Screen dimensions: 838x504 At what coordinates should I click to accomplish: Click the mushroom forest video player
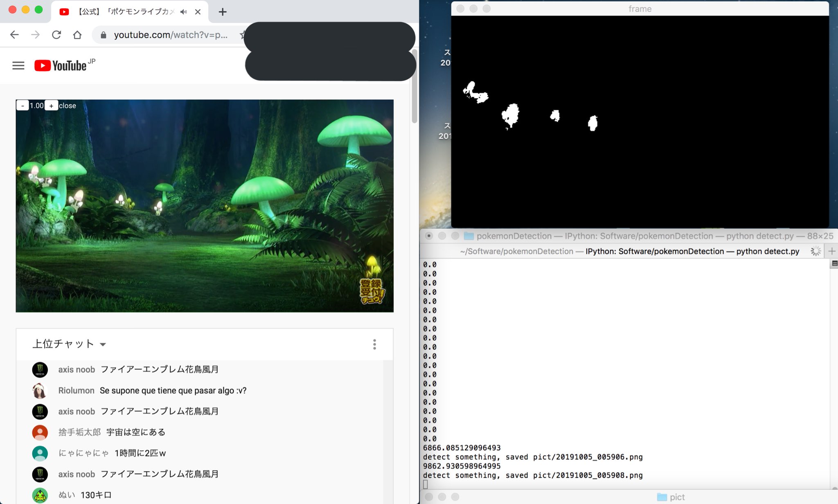[x=205, y=206]
